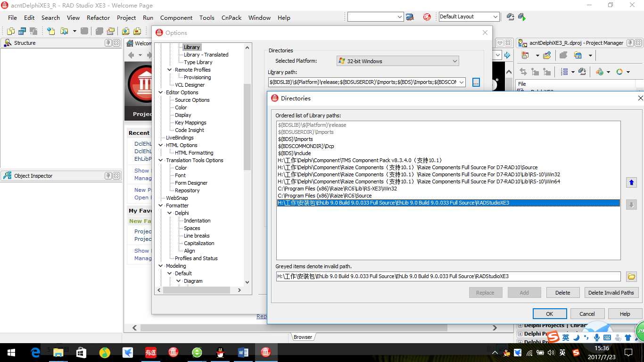Click the Save Desktop layout icon
644x362 pixels.
[510, 16]
